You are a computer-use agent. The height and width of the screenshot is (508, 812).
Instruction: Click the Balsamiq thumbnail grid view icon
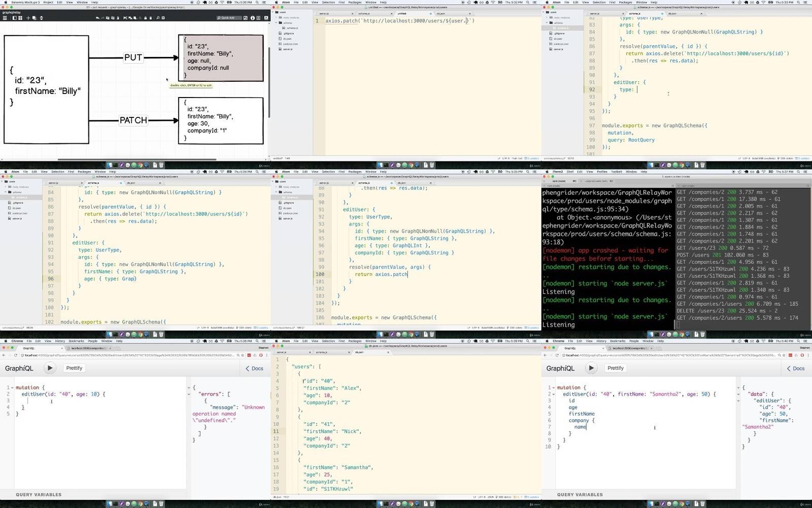coord(20,18)
